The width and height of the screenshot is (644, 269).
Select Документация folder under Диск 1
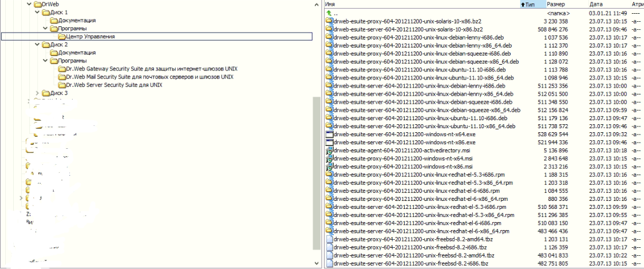pos(77,20)
